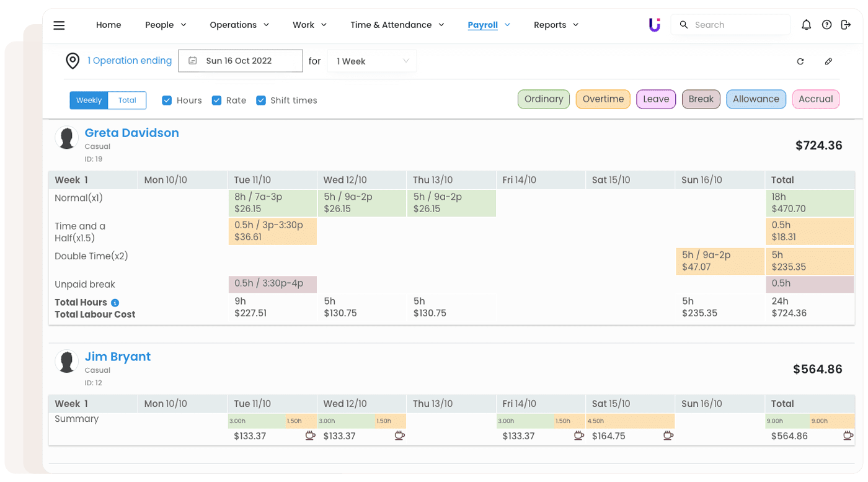868x482 pixels.
Task: Open the pencil edit icon near refresh
Action: 829,61
